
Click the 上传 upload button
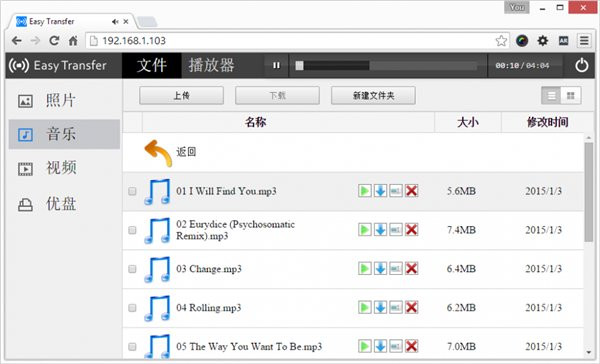pyautogui.click(x=181, y=95)
